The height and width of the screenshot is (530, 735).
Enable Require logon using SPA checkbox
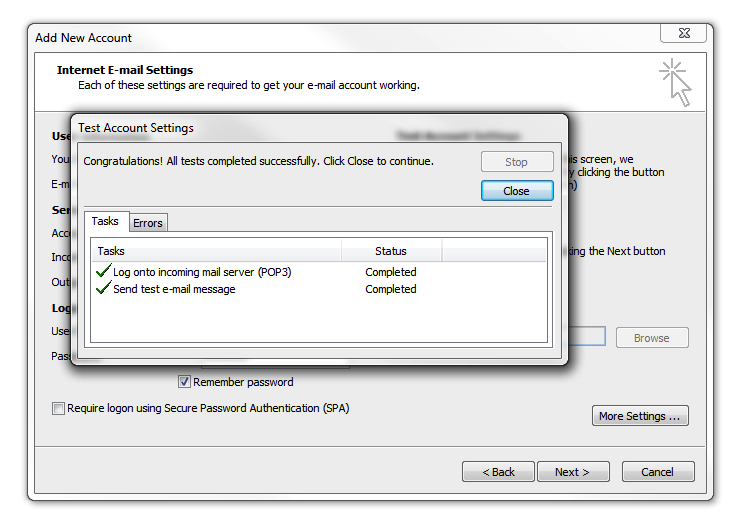58,408
